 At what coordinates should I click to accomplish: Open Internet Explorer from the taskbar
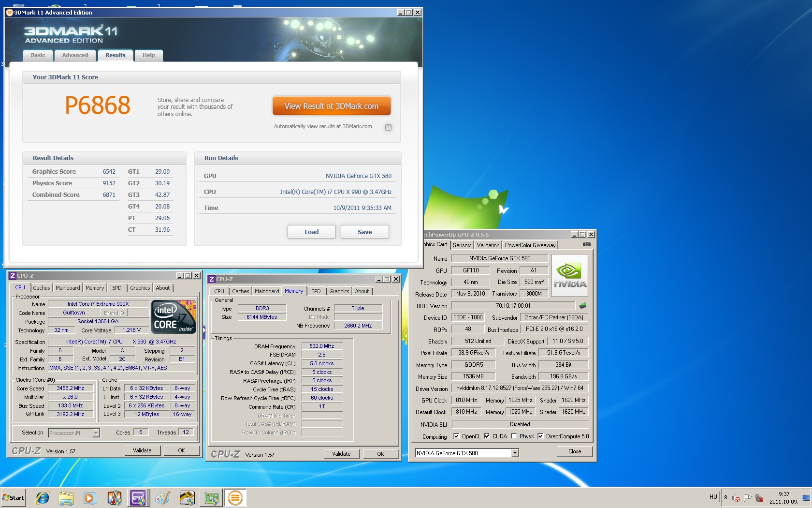pos(43,498)
